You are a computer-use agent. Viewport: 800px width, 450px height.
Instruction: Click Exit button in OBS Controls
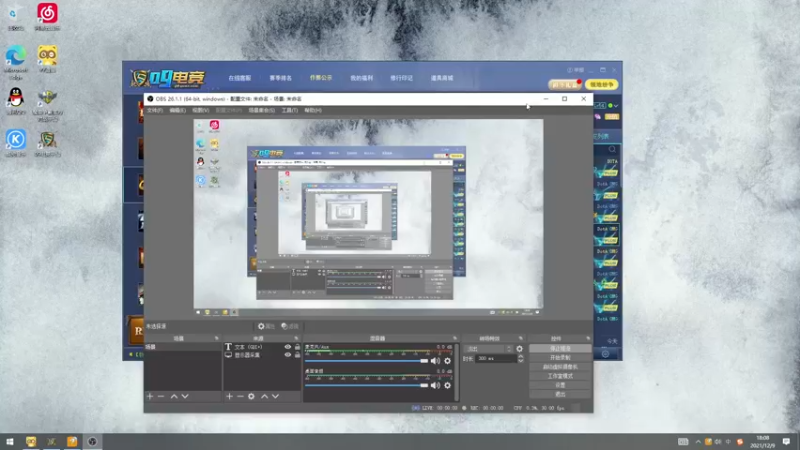tap(560, 394)
